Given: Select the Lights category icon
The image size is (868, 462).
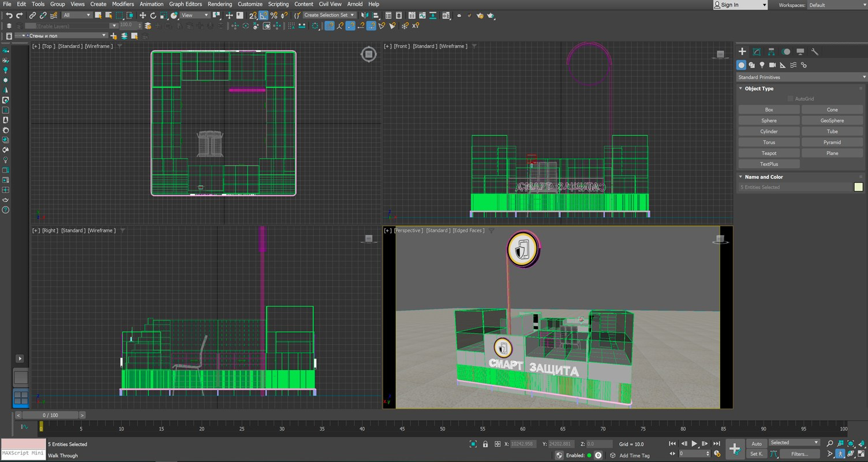Looking at the screenshot, I should (762, 65).
